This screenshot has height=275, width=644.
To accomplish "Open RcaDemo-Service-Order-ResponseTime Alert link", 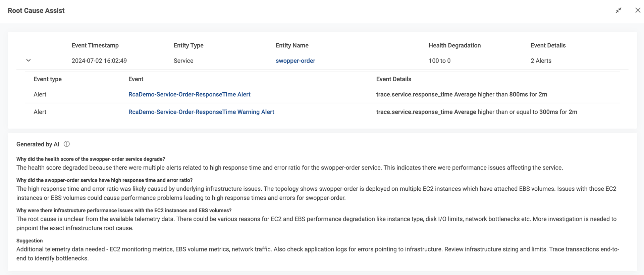I will coord(189,94).
